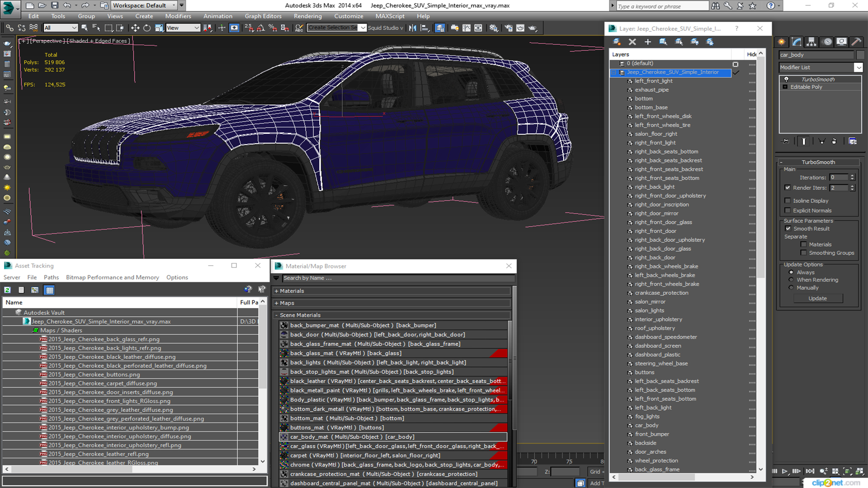
Task: Click the Name column header in Asset Tracking
Action: click(x=120, y=302)
